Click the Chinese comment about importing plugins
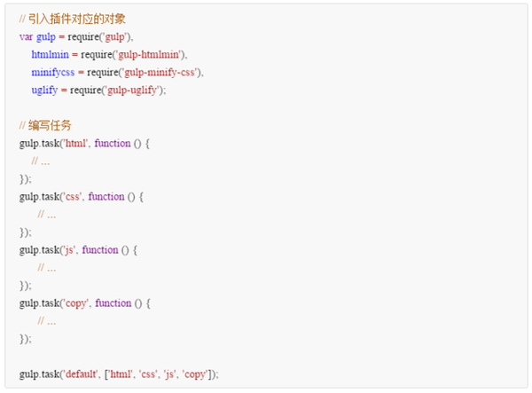This screenshot has height=393, width=532. coord(73,19)
